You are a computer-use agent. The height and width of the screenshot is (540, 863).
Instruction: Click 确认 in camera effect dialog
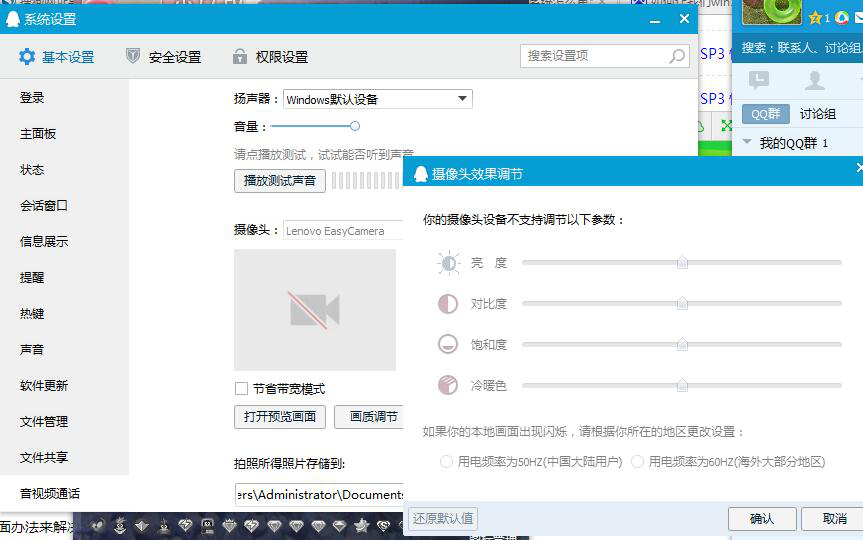click(x=762, y=519)
